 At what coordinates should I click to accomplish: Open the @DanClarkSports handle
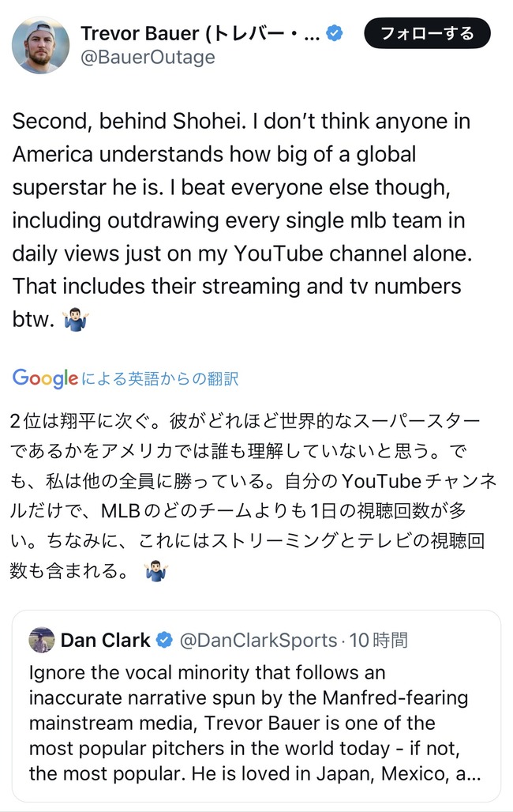258,641
